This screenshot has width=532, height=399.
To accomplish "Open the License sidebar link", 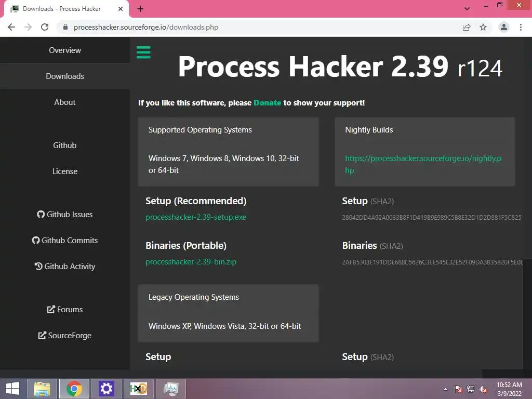I will (x=65, y=171).
